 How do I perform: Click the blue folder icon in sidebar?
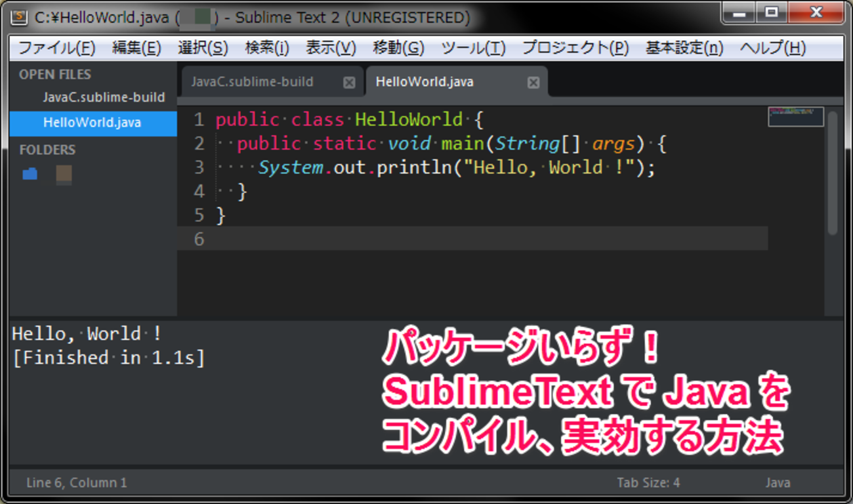coord(30,174)
